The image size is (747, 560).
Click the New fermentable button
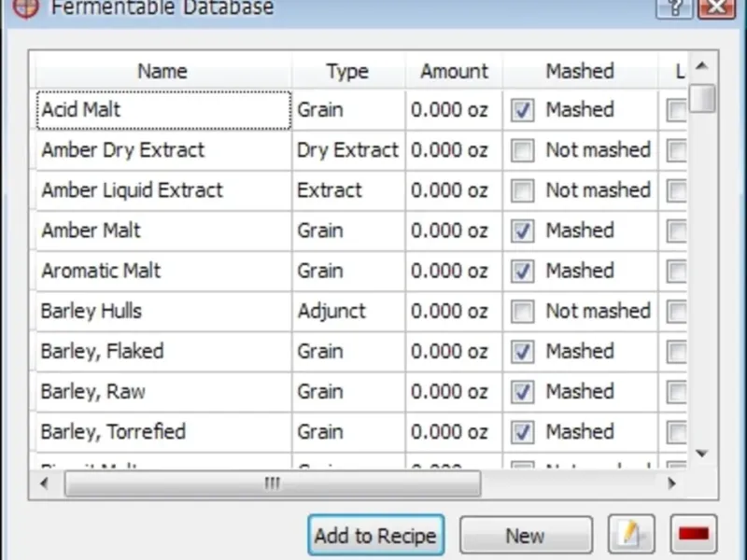coord(525,536)
